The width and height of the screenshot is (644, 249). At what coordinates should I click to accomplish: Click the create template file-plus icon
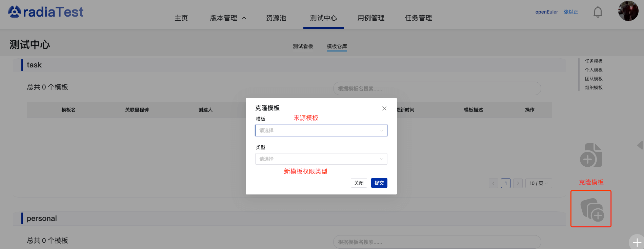coord(591,155)
